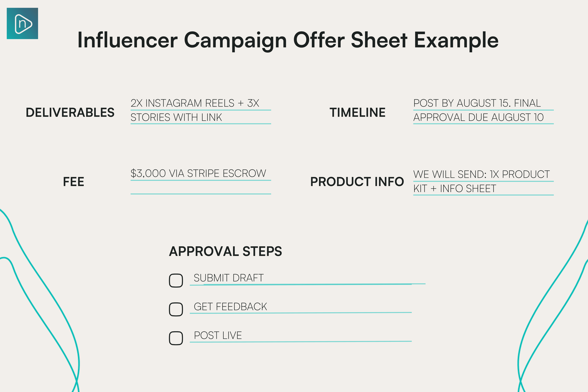Tick the Get Feedback checkbox

click(x=176, y=310)
